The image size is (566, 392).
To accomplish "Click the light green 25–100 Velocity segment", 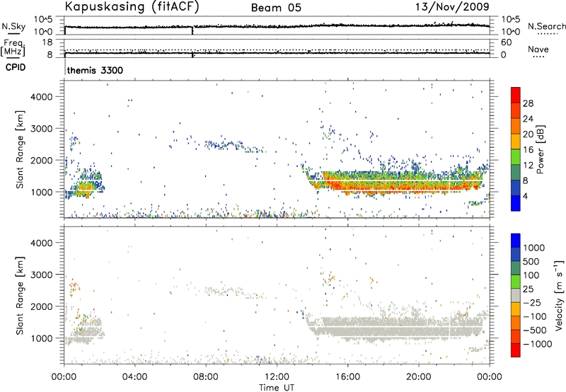I will [516, 282].
